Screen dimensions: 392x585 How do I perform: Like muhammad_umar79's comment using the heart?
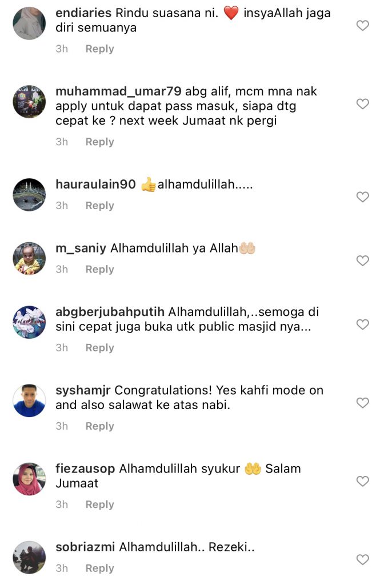click(x=362, y=104)
